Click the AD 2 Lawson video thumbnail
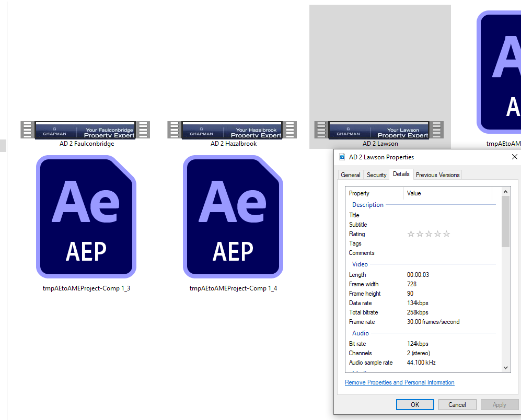The height and width of the screenshot is (420, 521). click(379, 130)
